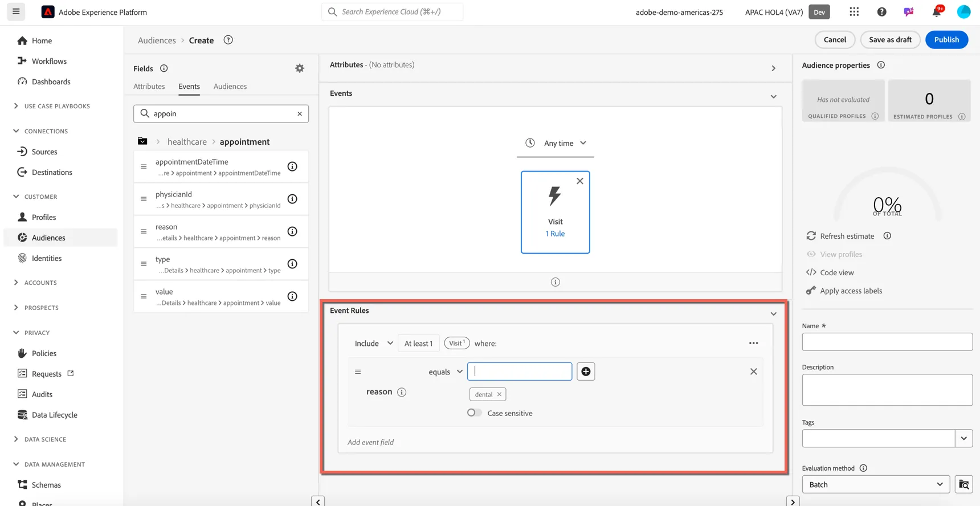Cancel audience creation
The width and height of the screenshot is (980, 506).
835,39
